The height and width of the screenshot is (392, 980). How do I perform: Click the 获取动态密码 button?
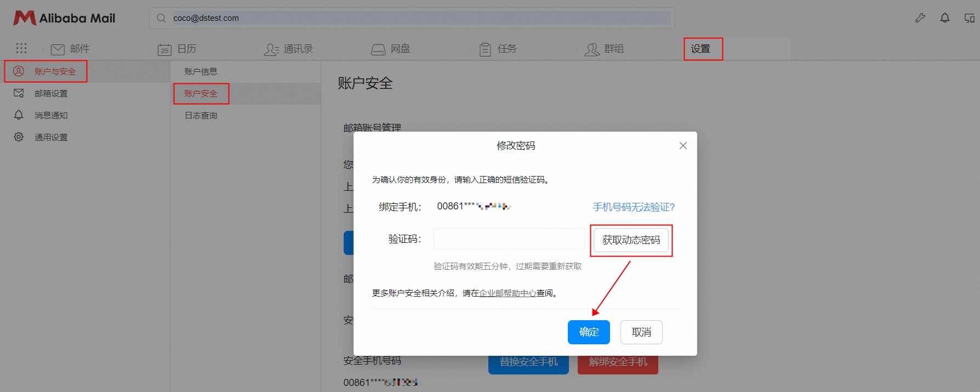click(631, 240)
